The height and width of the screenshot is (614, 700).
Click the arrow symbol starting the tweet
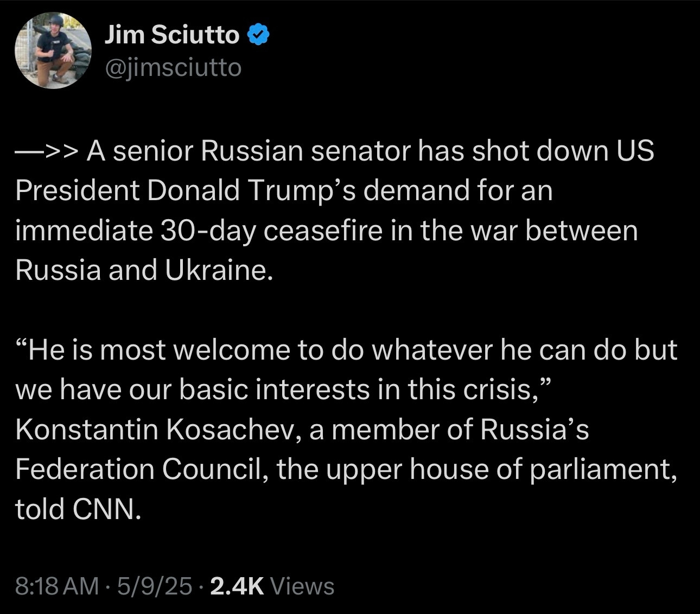(48, 151)
